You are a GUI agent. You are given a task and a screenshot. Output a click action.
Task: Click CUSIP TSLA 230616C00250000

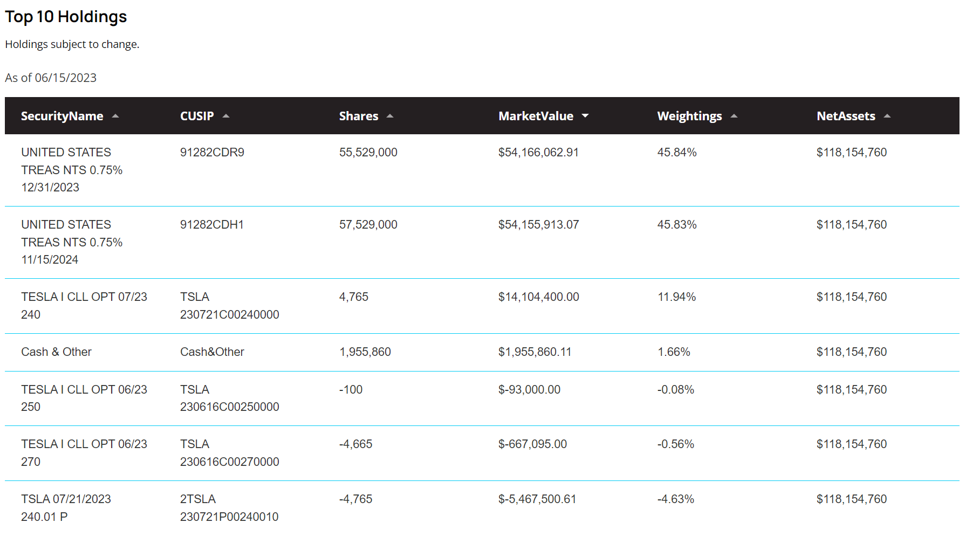click(x=230, y=398)
